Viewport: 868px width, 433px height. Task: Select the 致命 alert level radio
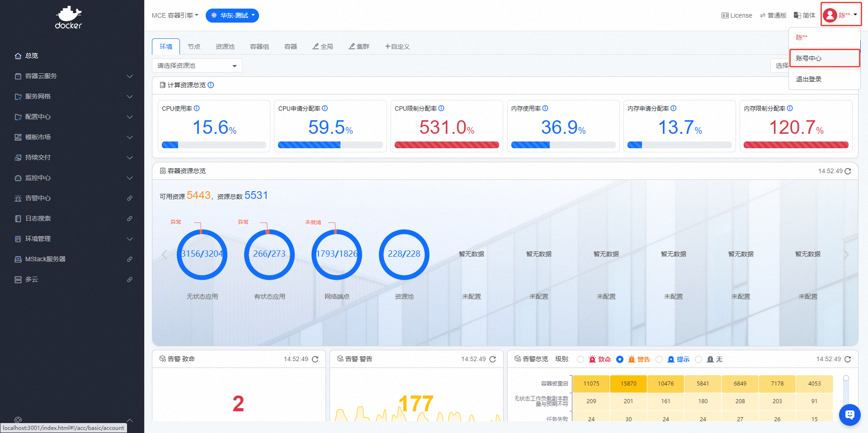[580, 359]
